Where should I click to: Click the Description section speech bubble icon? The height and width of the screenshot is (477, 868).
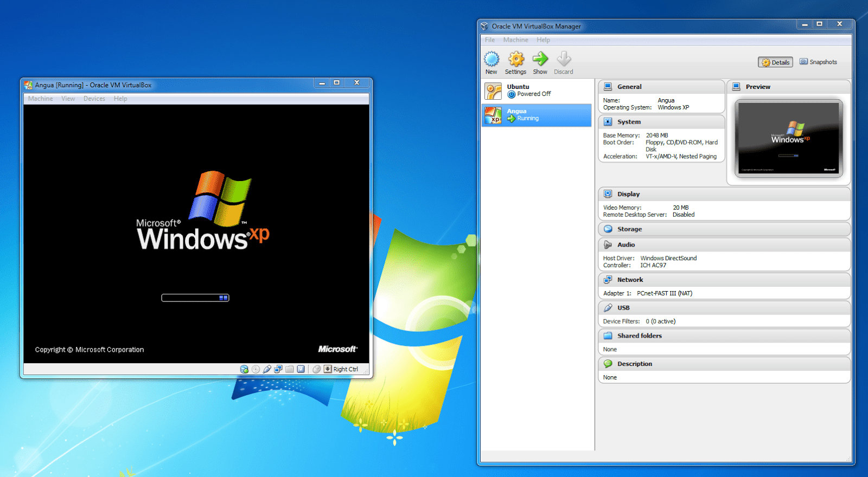[x=608, y=364]
